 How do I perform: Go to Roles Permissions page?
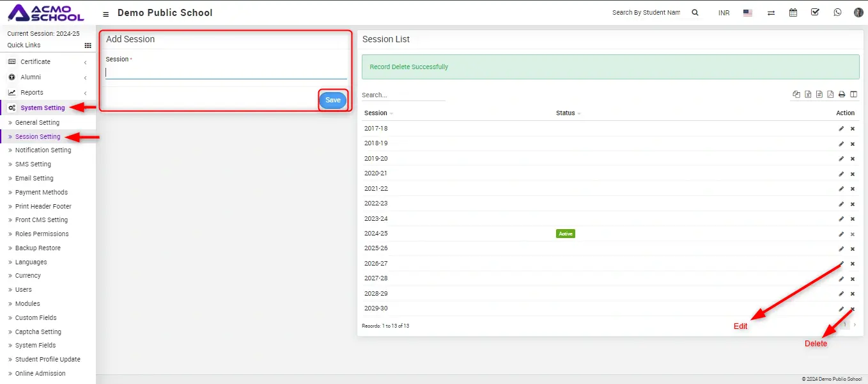pos(42,234)
